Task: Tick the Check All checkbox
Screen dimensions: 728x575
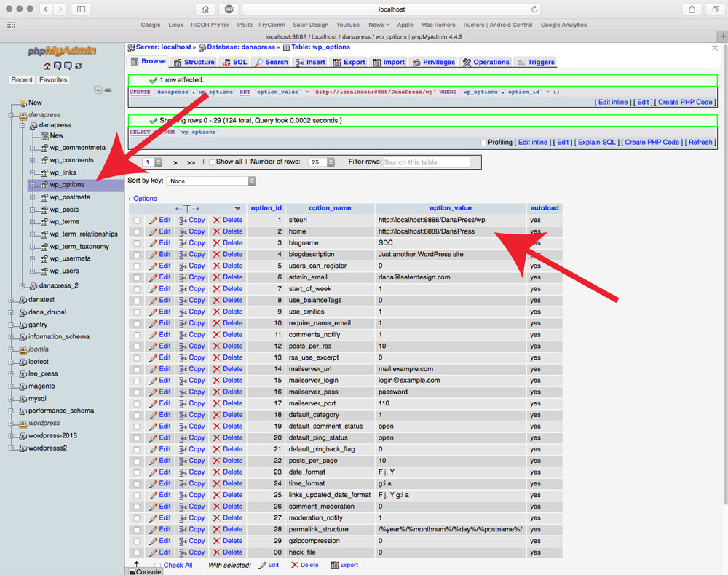Action: 157,566
